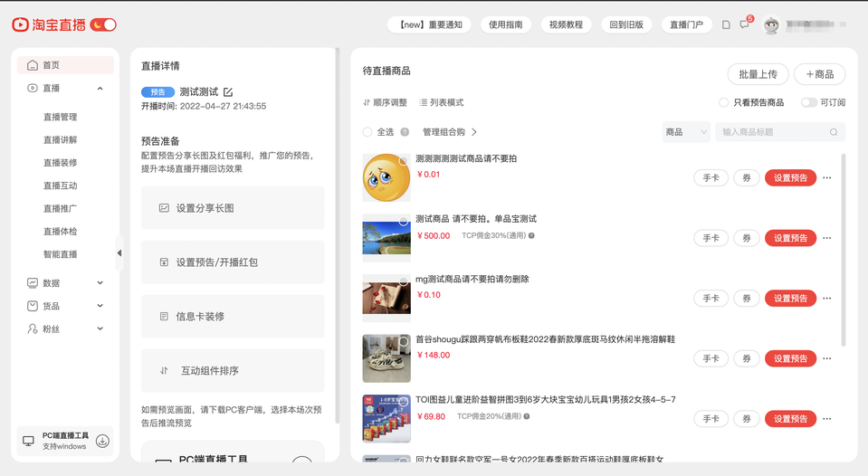The height and width of the screenshot is (476, 868).
Task: Select the 只看预告商品 radio option
Action: 723,102
